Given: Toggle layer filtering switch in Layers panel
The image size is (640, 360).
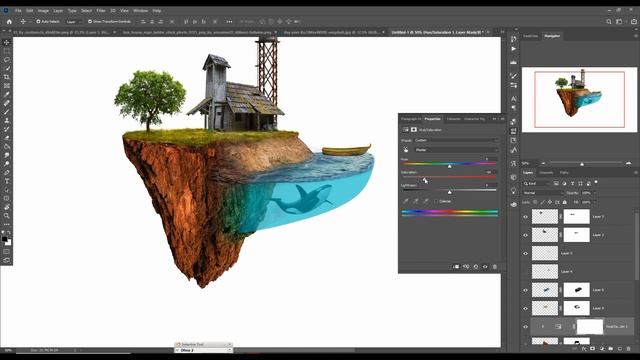Looking at the screenshot, I should [x=596, y=182].
